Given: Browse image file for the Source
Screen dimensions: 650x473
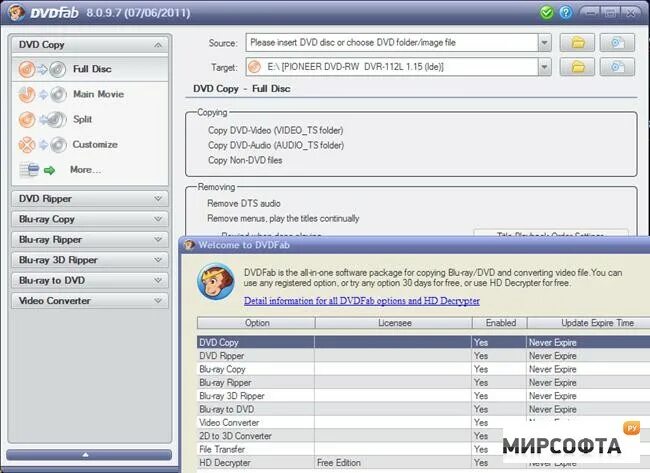Looking at the screenshot, I should coord(617,43).
